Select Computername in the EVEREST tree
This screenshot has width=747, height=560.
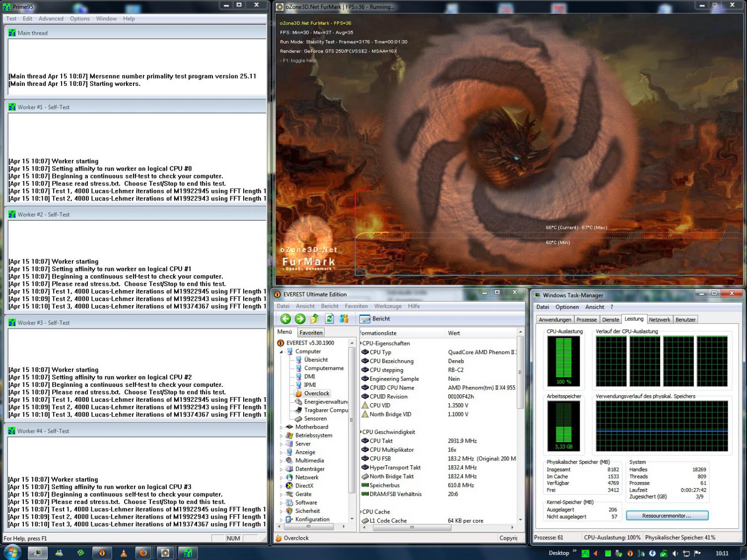coord(324,368)
